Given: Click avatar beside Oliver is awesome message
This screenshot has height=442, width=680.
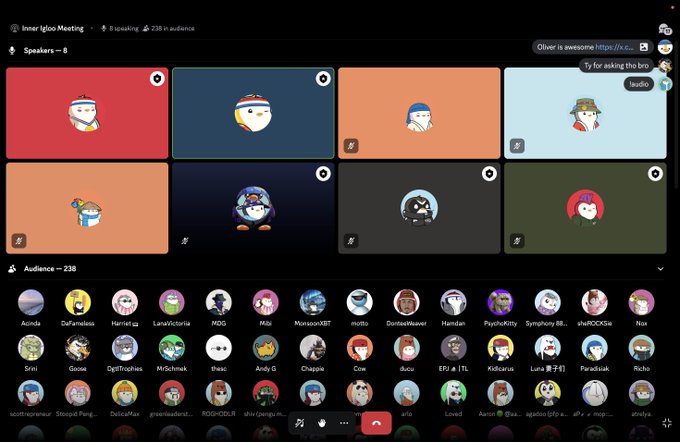Looking at the screenshot, I should (665, 47).
